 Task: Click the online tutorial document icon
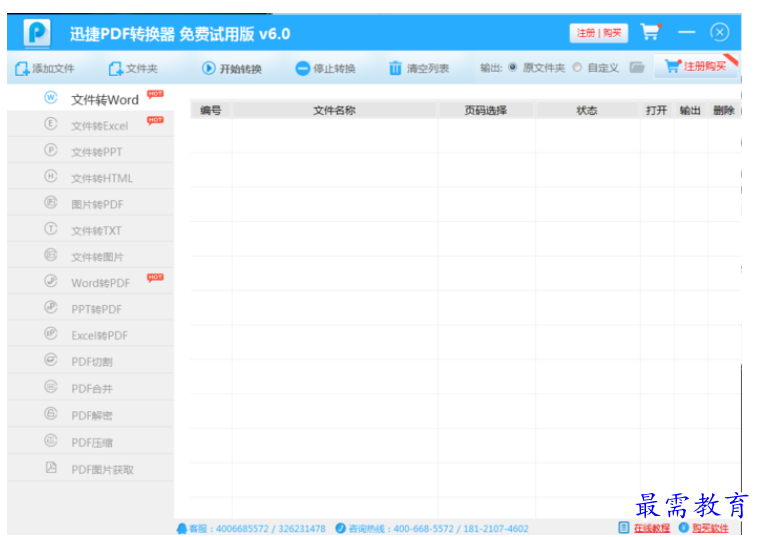[x=624, y=528]
